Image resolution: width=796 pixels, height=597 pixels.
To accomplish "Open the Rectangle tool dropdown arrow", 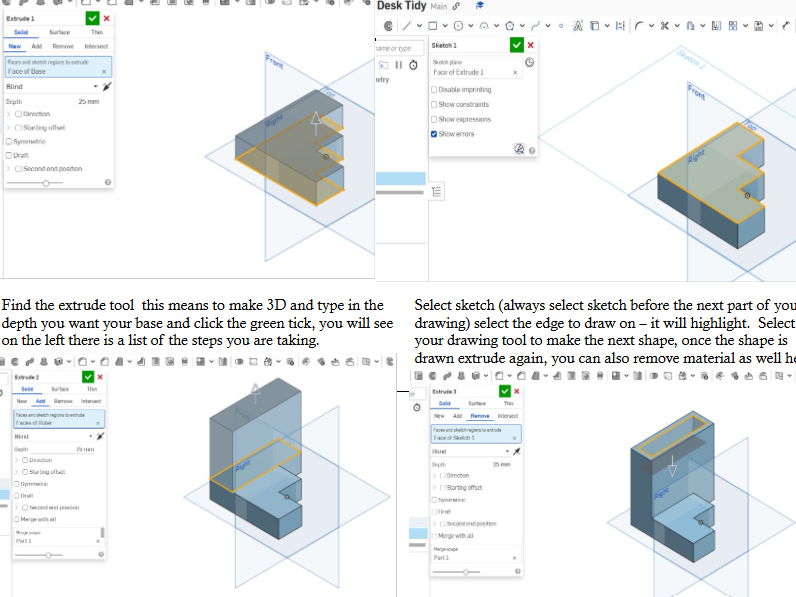I will 445,25.
